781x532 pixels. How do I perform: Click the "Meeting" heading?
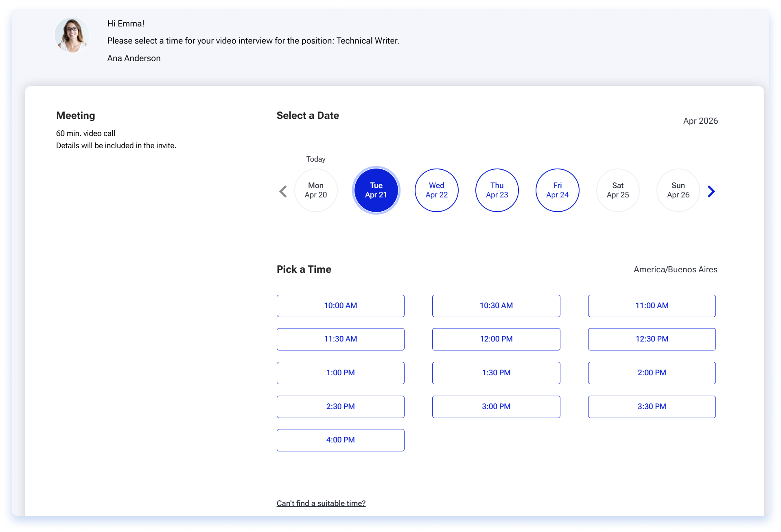pyautogui.click(x=76, y=116)
